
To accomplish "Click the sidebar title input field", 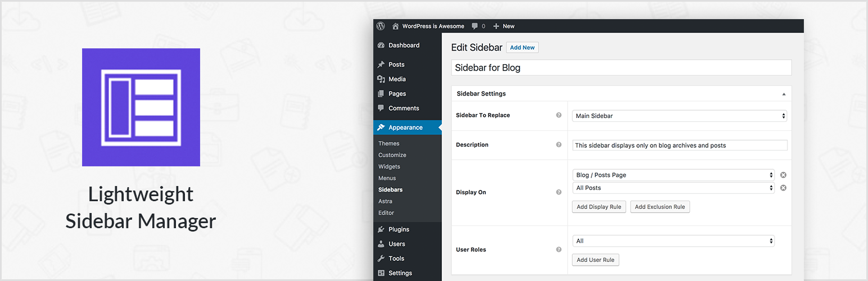I will [x=621, y=67].
